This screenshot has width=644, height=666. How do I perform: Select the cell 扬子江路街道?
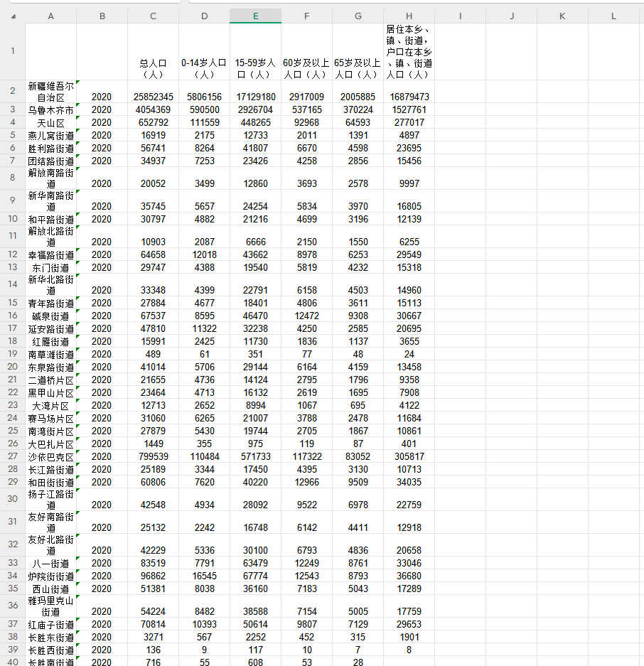(x=51, y=500)
